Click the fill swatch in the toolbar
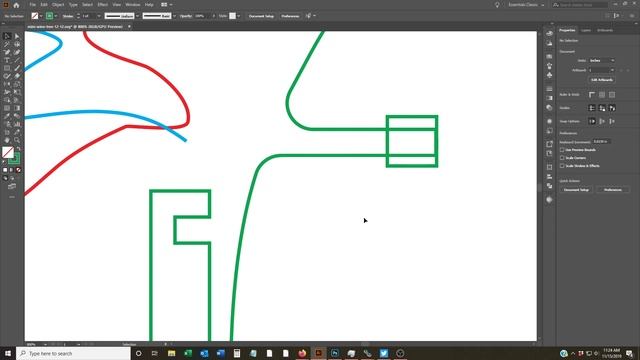 [x=7, y=152]
